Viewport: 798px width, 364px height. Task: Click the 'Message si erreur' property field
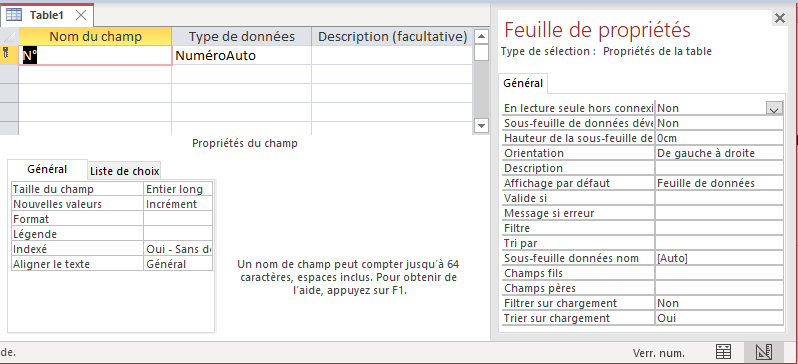coord(719,213)
